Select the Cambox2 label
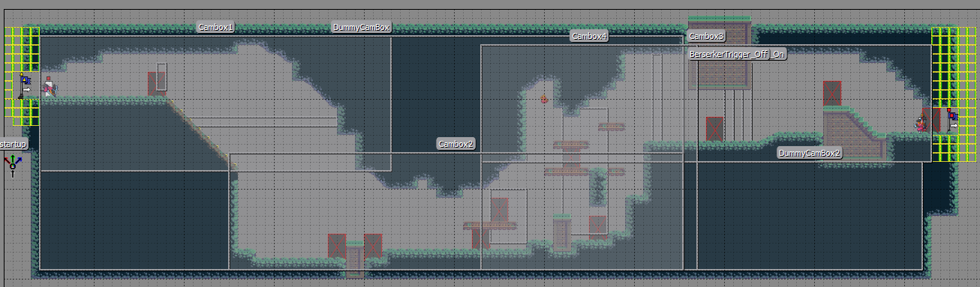 [457, 144]
